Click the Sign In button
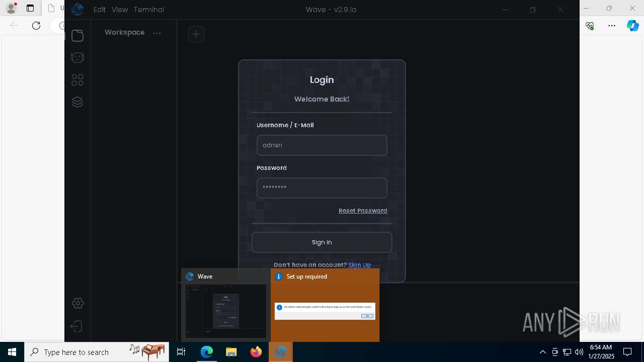Image resolution: width=644 pixels, height=362 pixels. (322, 242)
